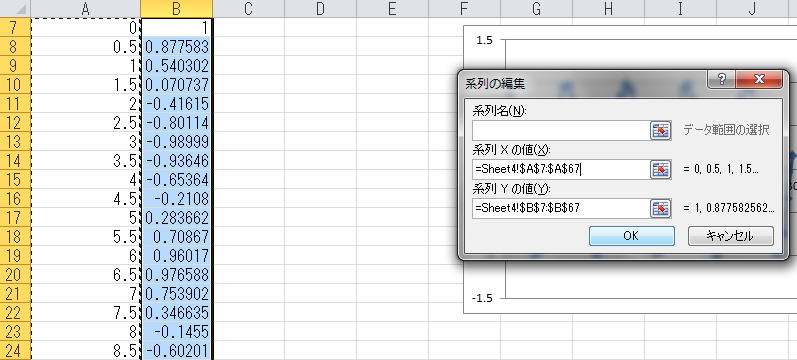Select column G header

click(536, 9)
